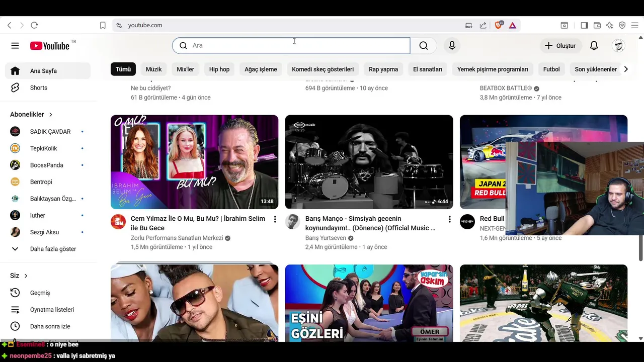The image size is (644, 362).
Task: Select the Mix'ler filter chip
Action: coord(185,69)
